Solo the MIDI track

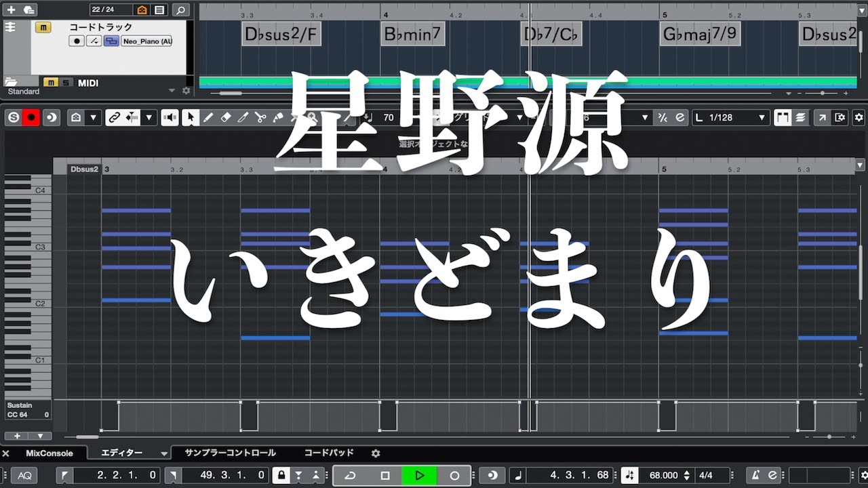pos(66,83)
